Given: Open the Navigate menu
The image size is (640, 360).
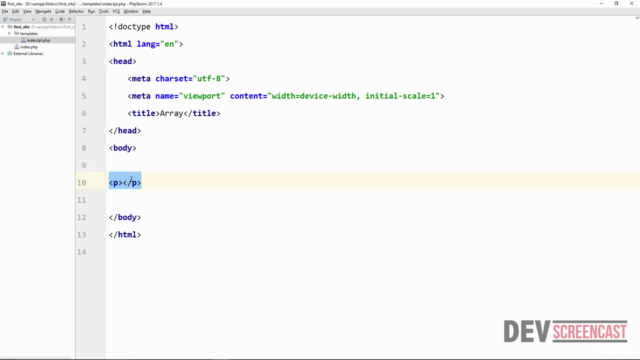Looking at the screenshot, I should [43, 11].
